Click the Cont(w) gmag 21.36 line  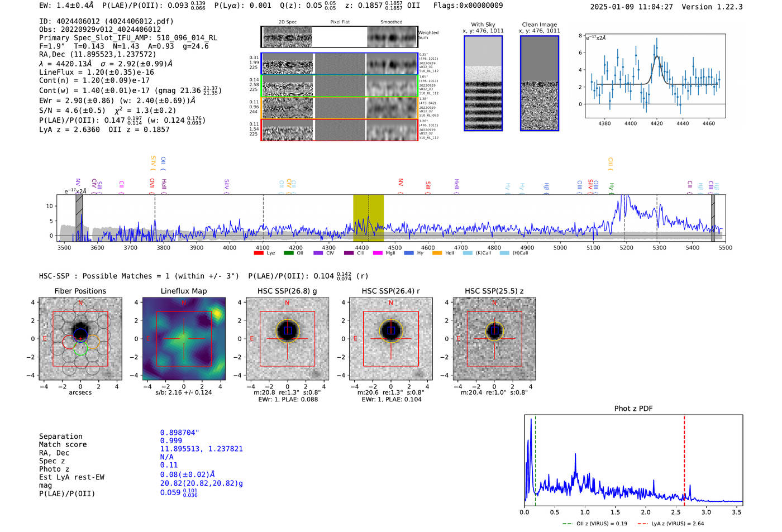click(x=130, y=90)
